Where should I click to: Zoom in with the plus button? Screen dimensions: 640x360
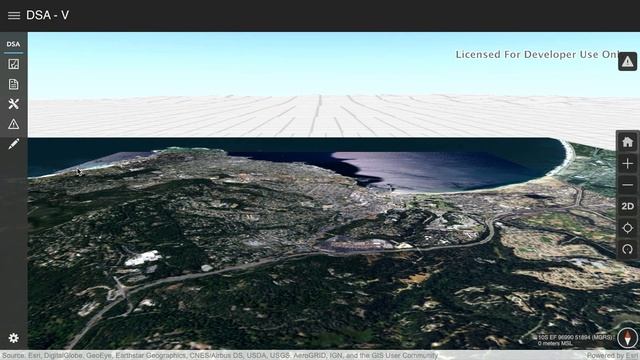point(627,164)
